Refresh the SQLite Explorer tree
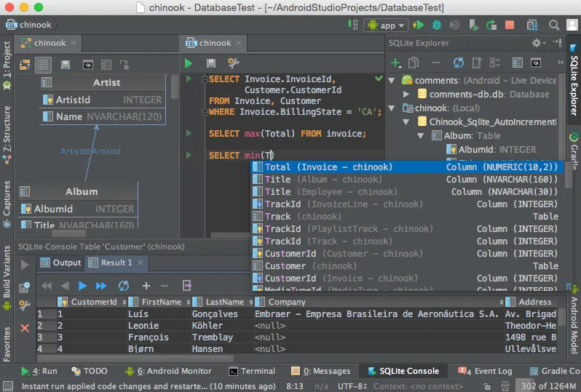The image size is (581, 392). click(459, 63)
